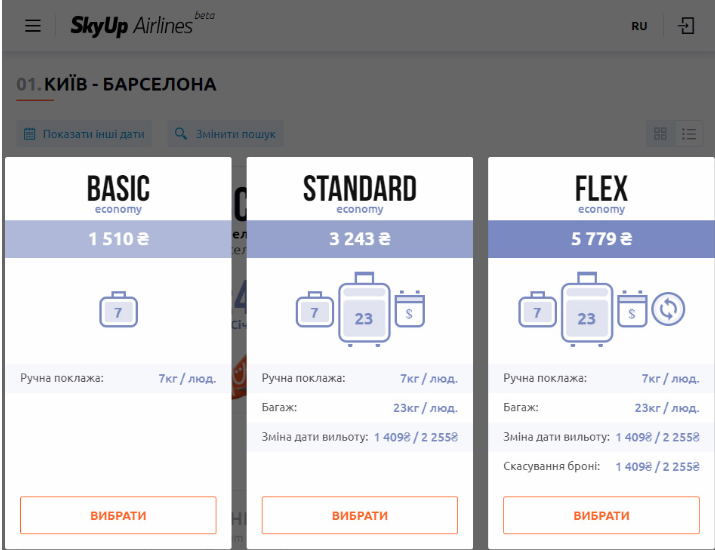Click the Basic hand luggage 7 icon
The image size is (715, 550).
click(118, 310)
